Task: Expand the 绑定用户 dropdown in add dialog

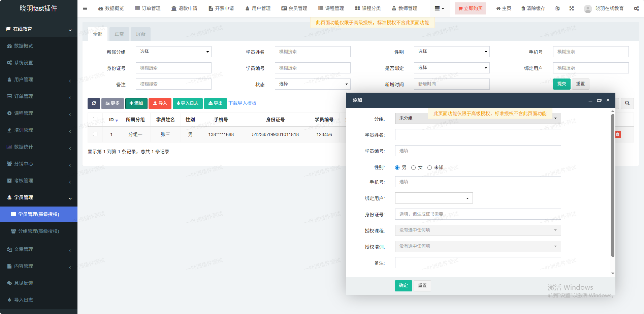Action: coord(434,198)
